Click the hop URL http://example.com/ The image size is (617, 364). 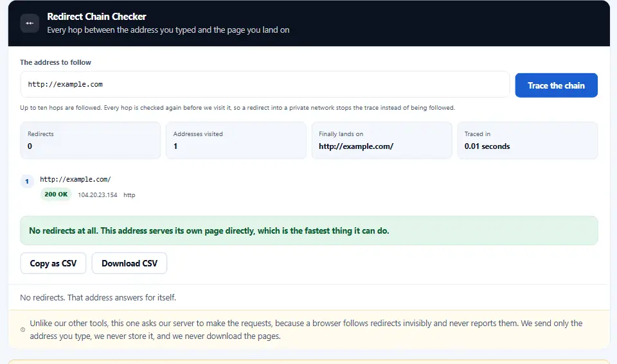[x=76, y=179]
